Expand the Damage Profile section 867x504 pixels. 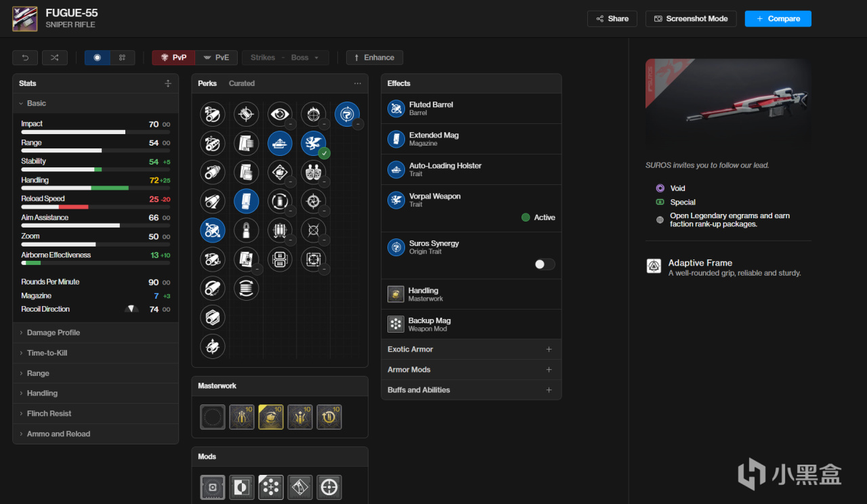(x=96, y=333)
